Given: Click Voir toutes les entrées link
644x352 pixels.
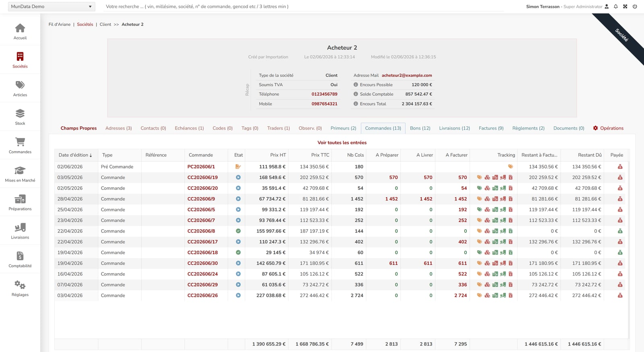Looking at the screenshot, I should (x=342, y=142).
